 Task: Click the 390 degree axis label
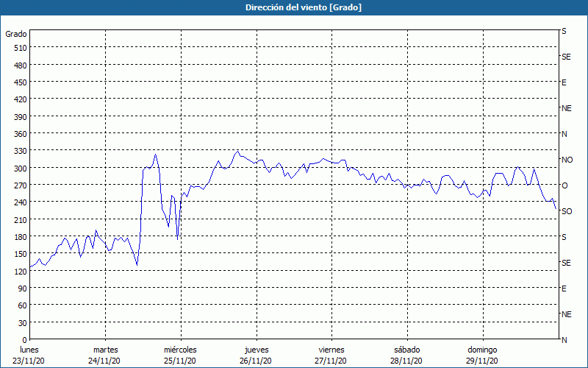point(21,117)
